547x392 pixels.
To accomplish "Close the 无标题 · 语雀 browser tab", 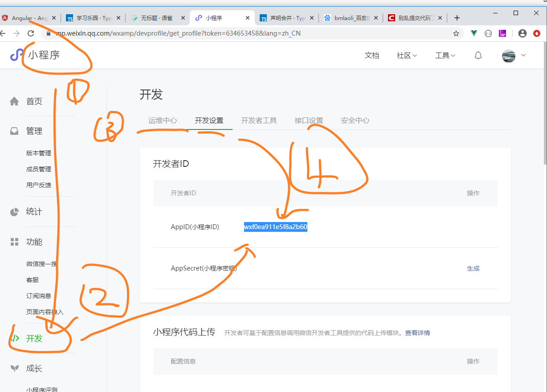I will tap(183, 18).
